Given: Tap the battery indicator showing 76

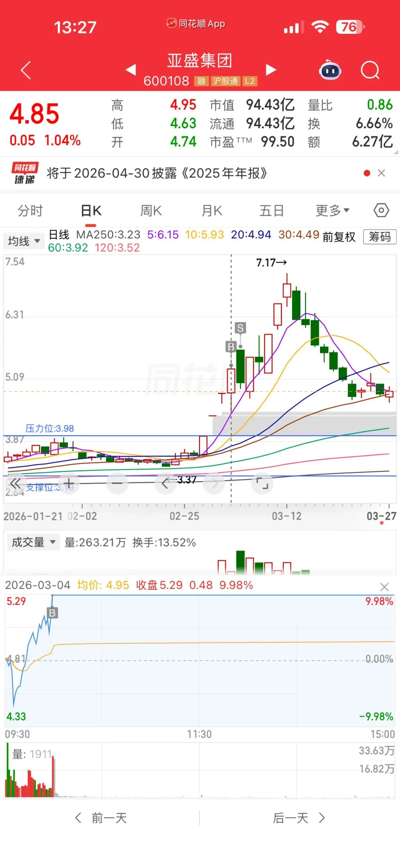Looking at the screenshot, I should (x=350, y=27).
